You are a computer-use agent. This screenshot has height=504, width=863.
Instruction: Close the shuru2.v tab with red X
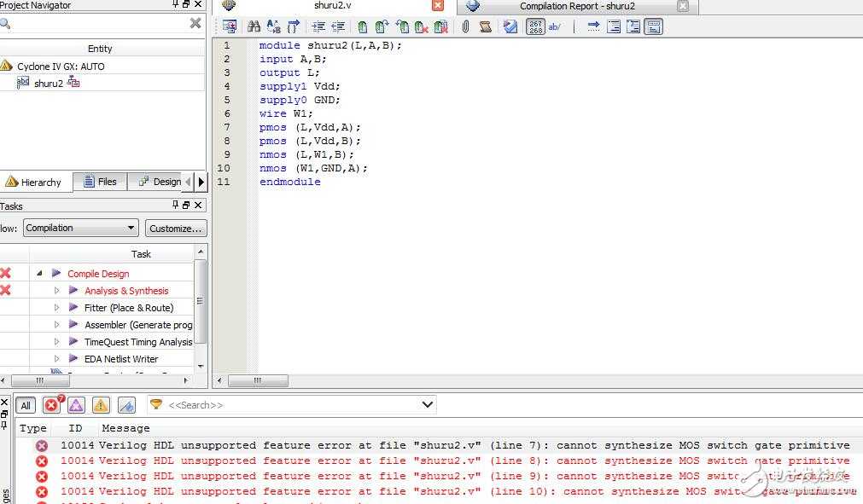[438, 5]
